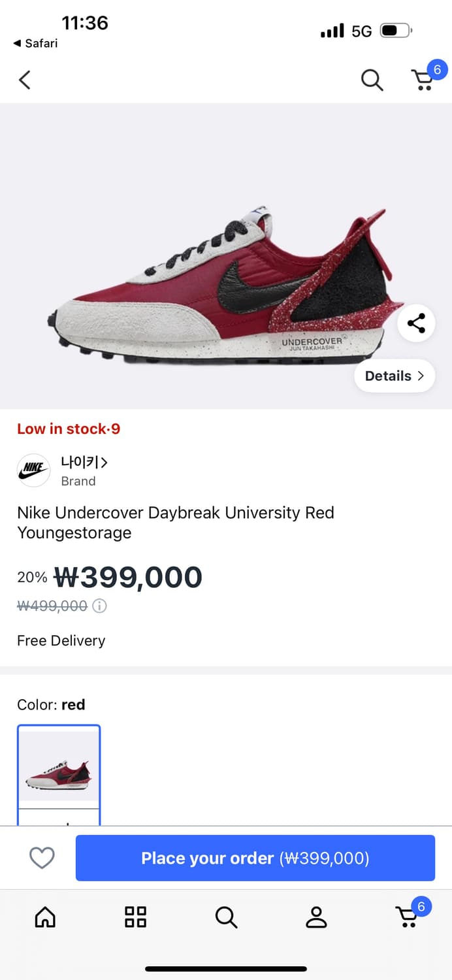Tap the main sneaker product image
The width and height of the screenshot is (452, 980).
(216, 281)
